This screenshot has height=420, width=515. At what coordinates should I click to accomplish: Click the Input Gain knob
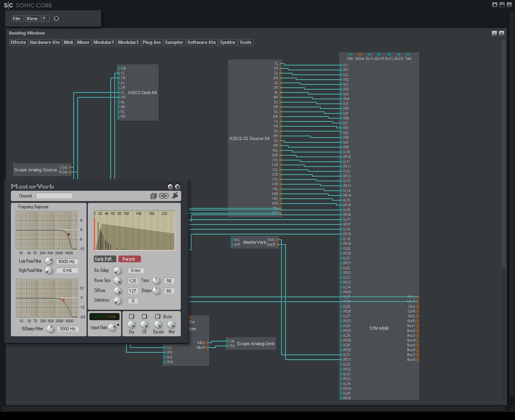112,327
